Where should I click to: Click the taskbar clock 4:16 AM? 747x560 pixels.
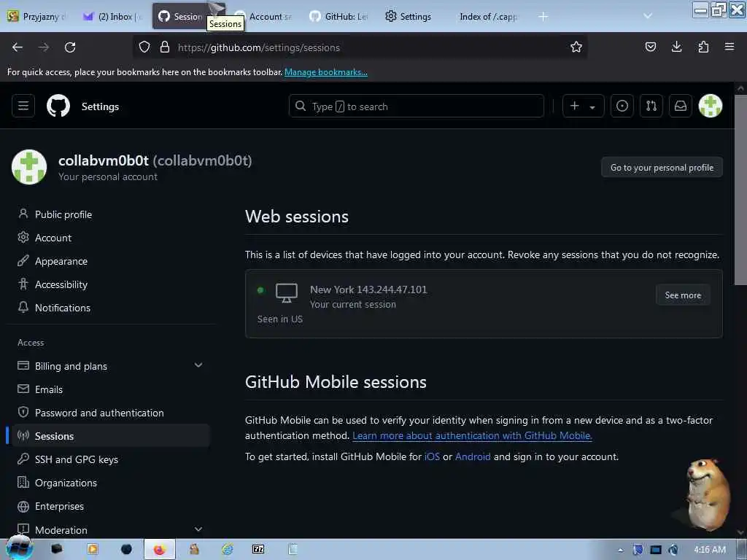[709, 550]
